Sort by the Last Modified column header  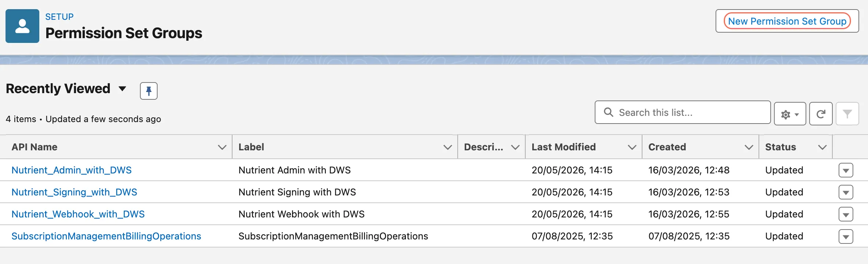tap(563, 147)
